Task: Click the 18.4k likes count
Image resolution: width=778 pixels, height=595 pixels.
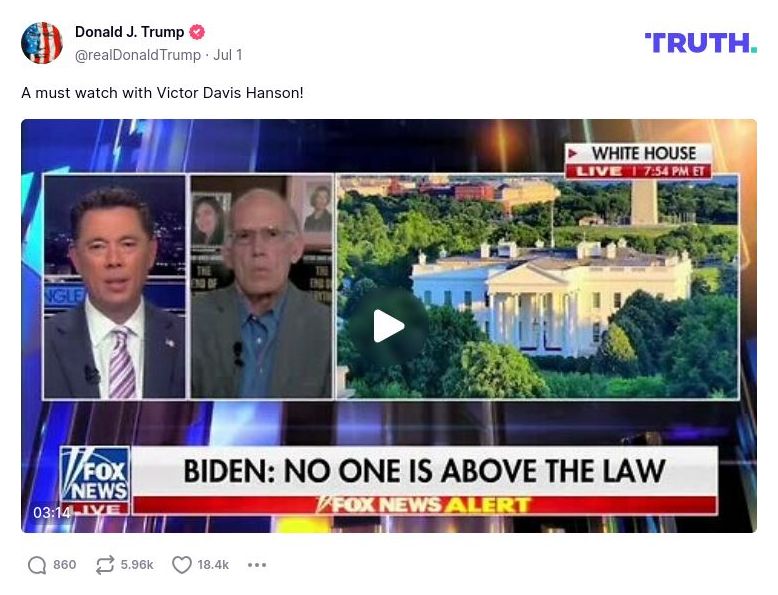Action: coord(213,565)
